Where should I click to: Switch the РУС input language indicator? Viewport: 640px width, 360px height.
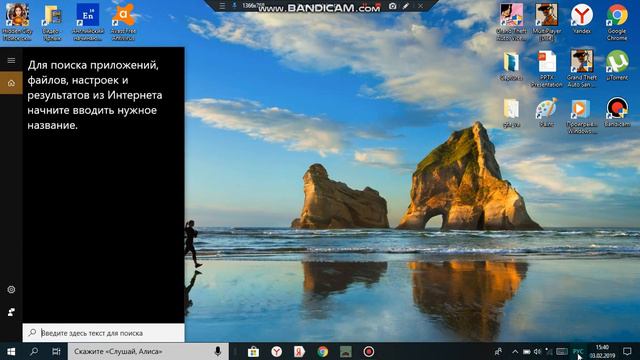[578, 351]
